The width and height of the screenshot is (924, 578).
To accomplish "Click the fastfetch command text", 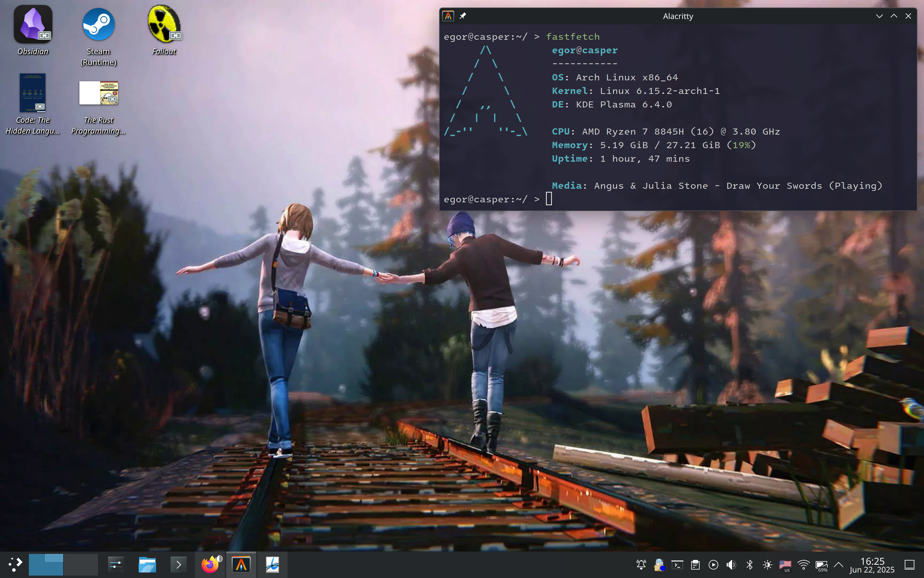I will click(573, 37).
